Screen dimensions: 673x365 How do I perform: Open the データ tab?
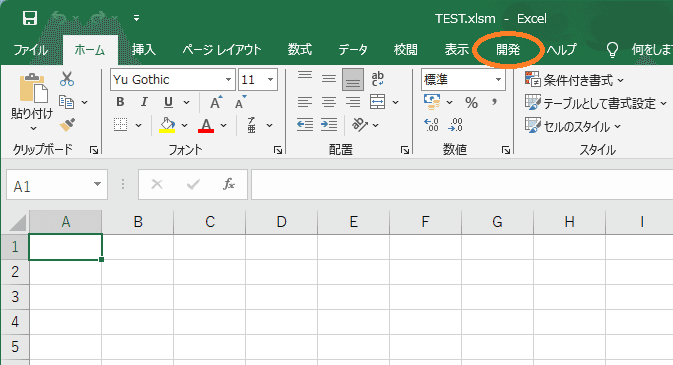[353, 50]
